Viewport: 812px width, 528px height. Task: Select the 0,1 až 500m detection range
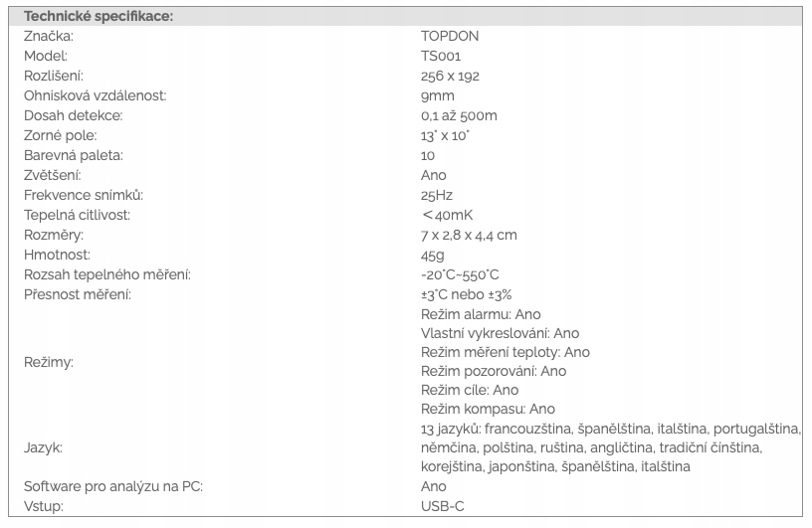pos(459,116)
